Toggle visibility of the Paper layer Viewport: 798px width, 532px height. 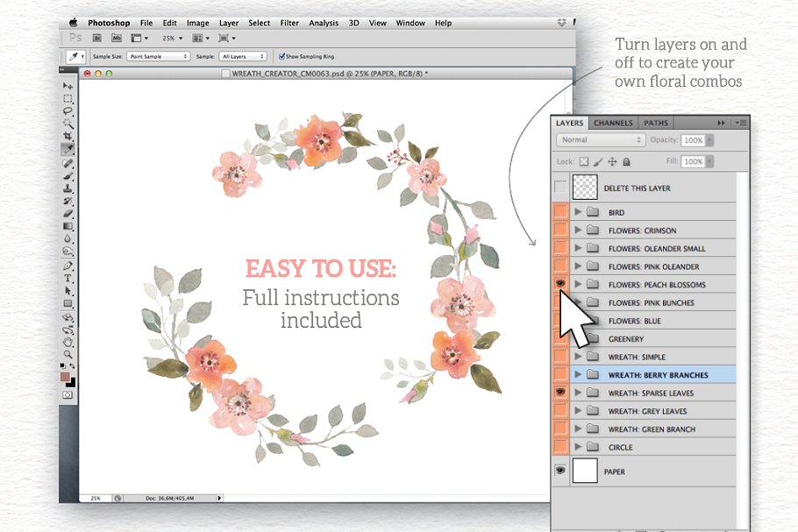tap(560, 471)
